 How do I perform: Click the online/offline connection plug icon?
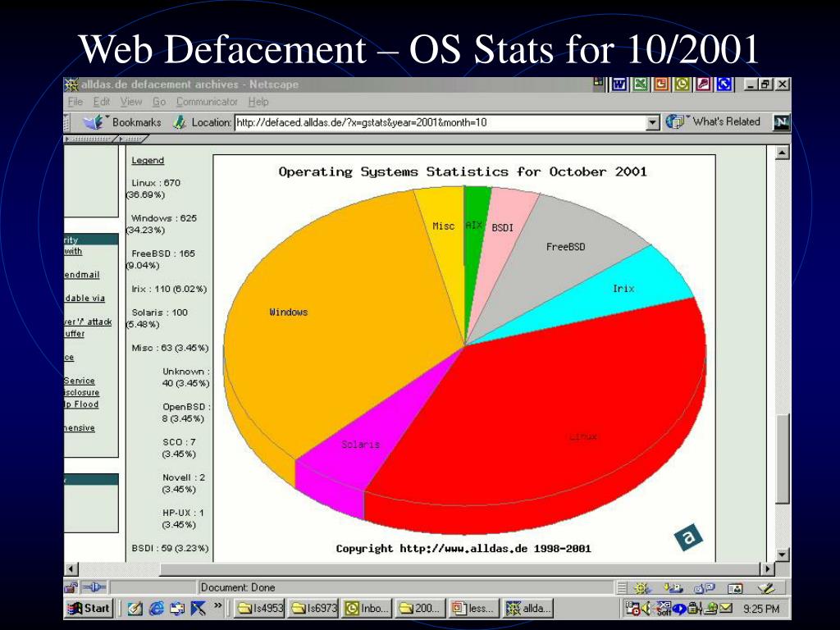95,587
